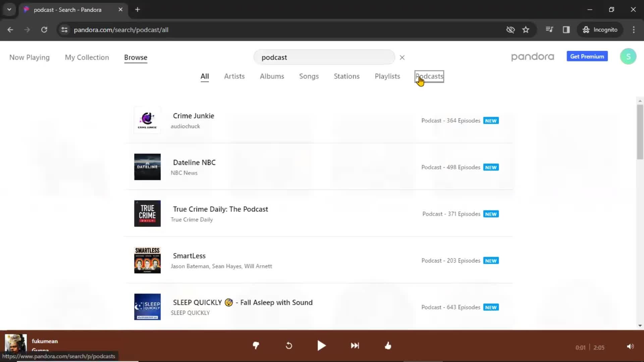Open True Crime Daily: The Podcast

220,209
